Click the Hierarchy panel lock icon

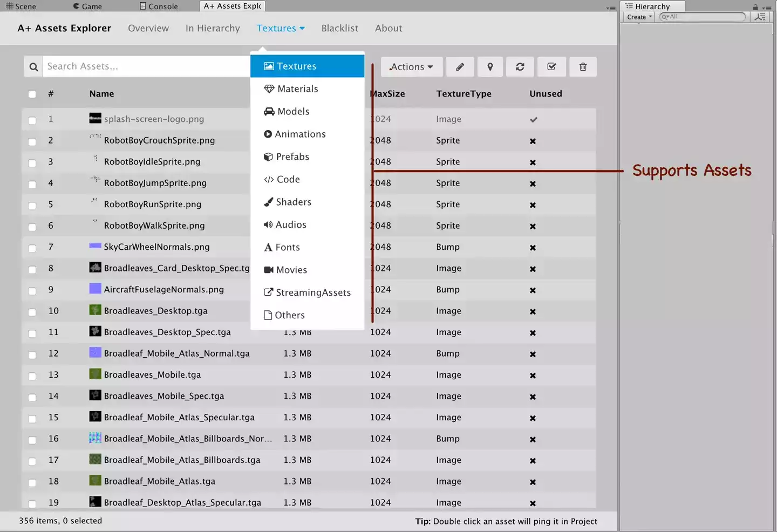click(x=755, y=7)
